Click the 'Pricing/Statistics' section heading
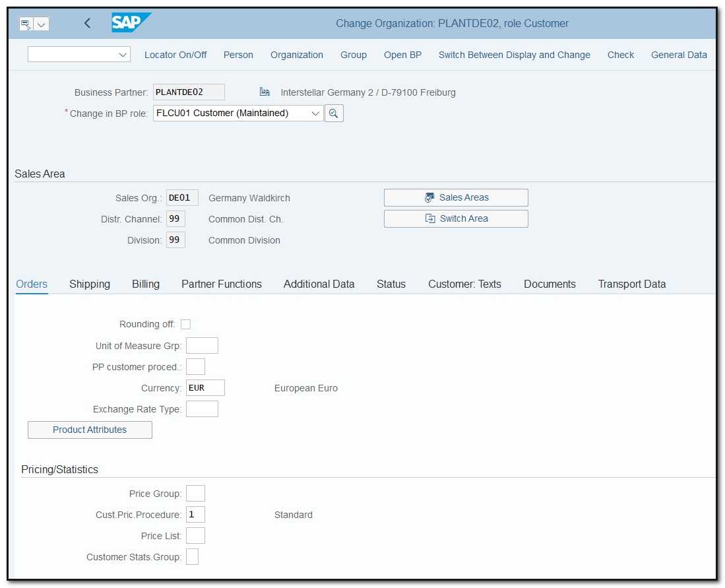725x588 pixels. [59, 470]
